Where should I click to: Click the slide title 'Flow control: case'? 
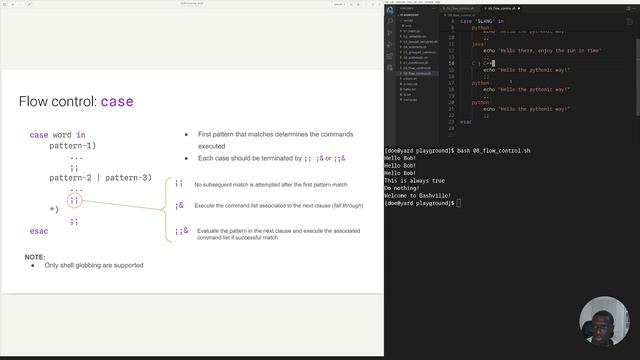pyautogui.click(x=76, y=101)
